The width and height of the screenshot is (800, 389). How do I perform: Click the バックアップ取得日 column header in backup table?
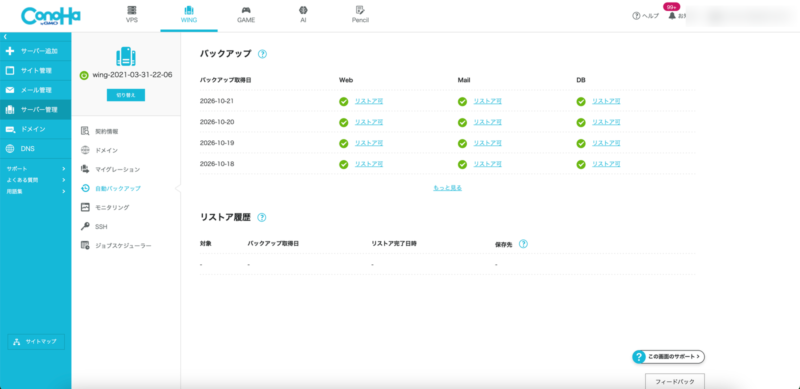(225, 80)
